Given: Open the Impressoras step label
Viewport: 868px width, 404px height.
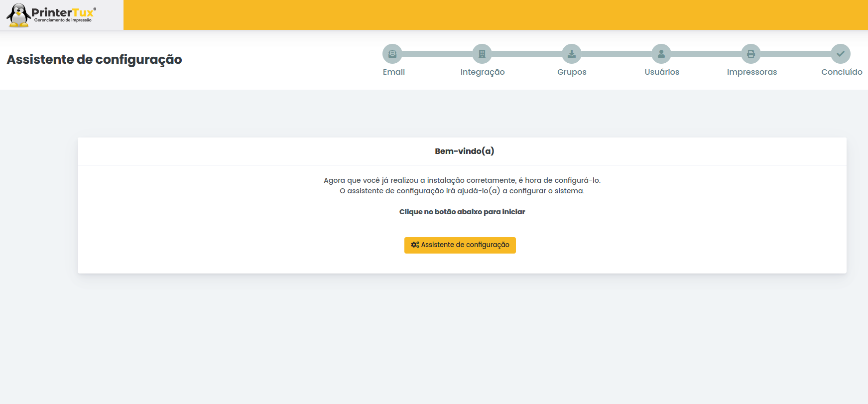Looking at the screenshot, I should [x=751, y=72].
